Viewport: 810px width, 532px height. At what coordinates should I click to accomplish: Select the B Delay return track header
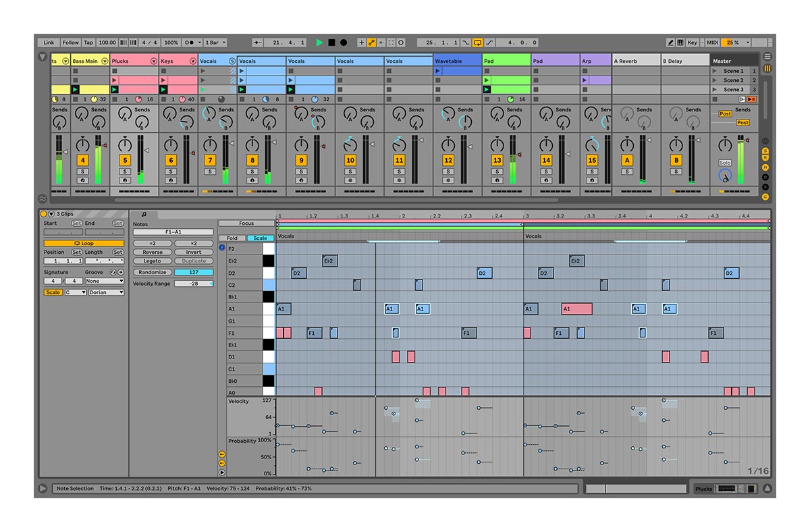tap(684, 61)
